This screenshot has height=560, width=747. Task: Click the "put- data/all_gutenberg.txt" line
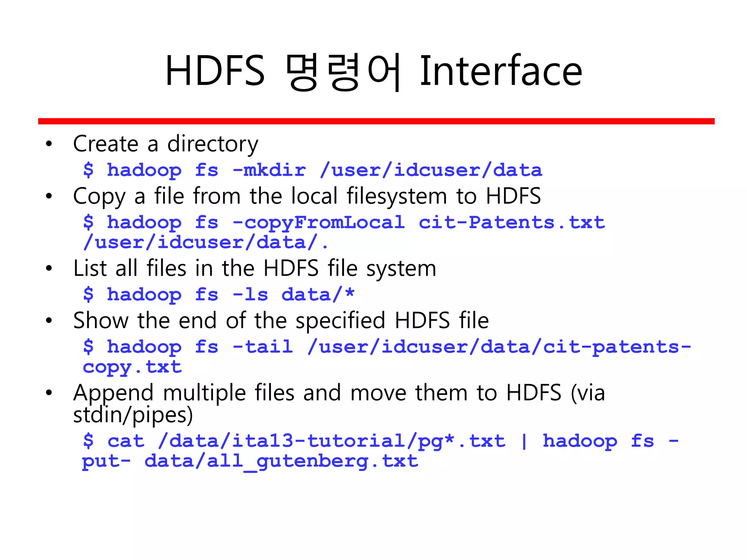250,462
